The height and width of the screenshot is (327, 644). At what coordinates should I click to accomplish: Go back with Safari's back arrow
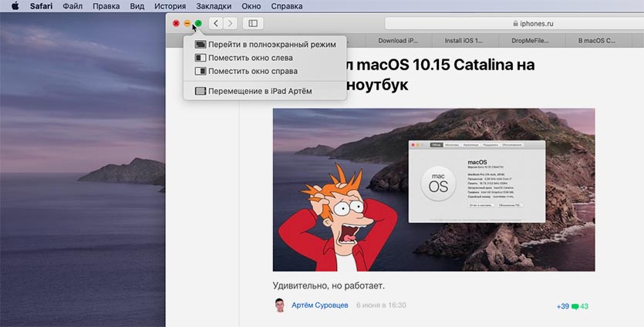click(x=216, y=24)
